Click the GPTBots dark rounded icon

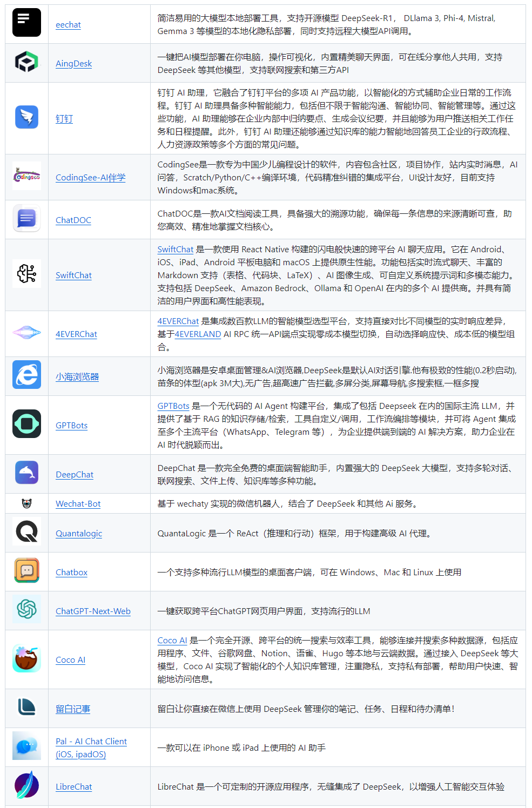[x=26, y=423]
